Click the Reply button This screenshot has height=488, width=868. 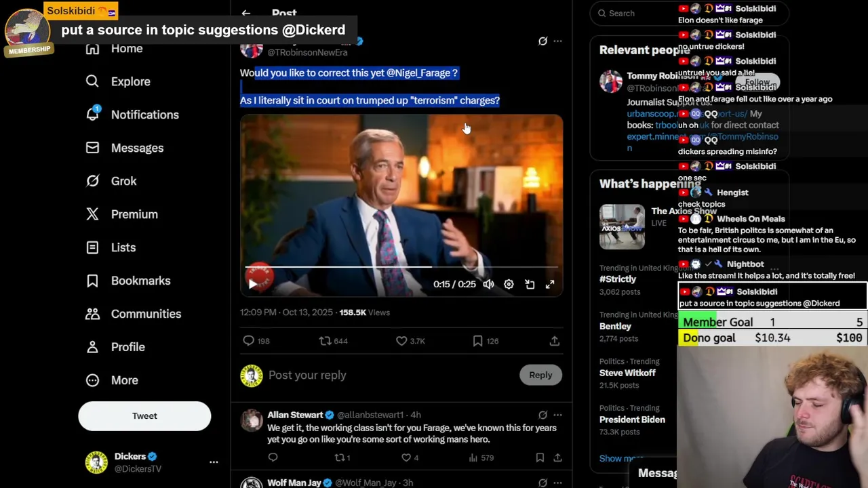pos(540,375)
